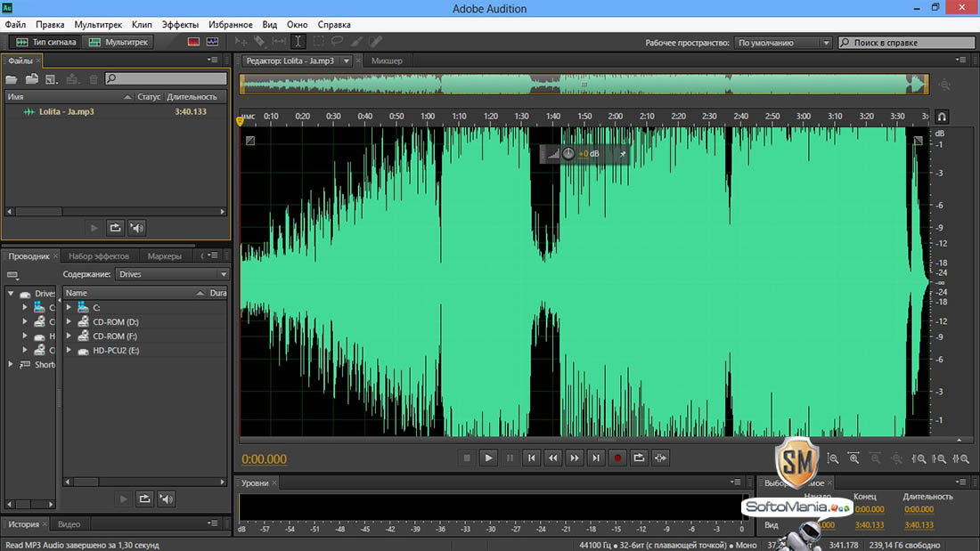
Task: Click new file icon in Файлы panel
Action: (52, 78)
